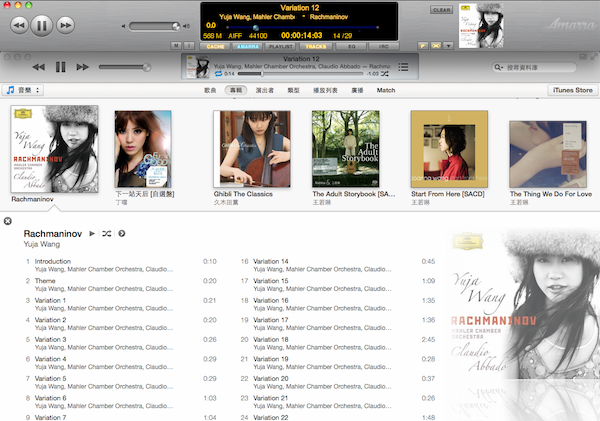Screen dimensions: 600x421
Task: Switch to the 專輯 (Albums) tab
Action: click(236, 90)
